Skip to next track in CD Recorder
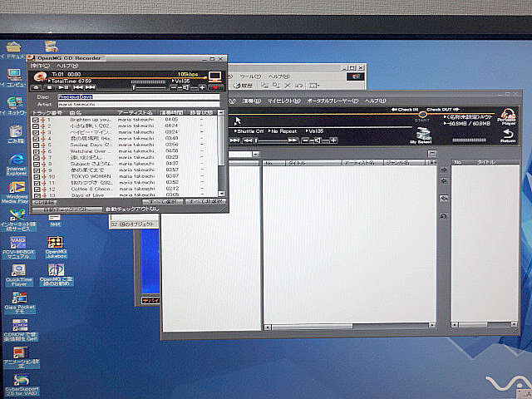 point(91,87)
